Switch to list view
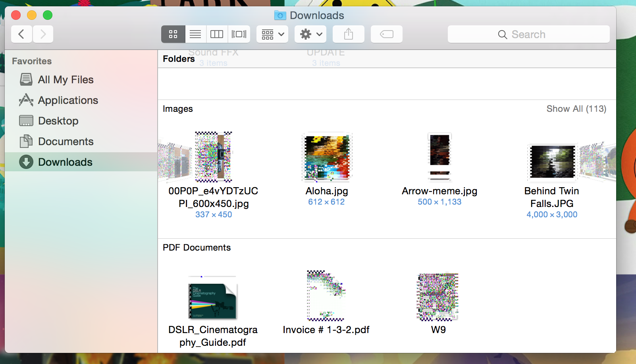Image resolution: width=636 pixels, height=364 pixels. [195, 34]
